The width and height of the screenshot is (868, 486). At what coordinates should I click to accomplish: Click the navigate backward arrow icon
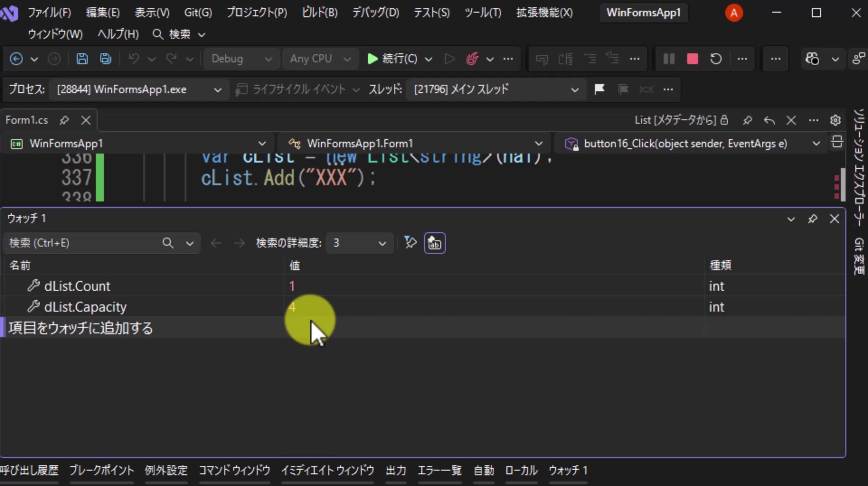(x=16, y=59)
